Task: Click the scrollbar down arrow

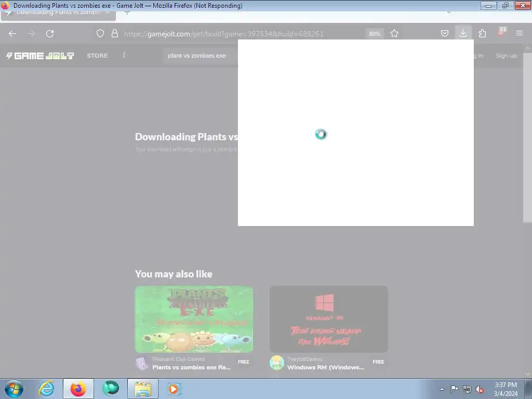Action: pyautogui.click(x=528, y=374)
